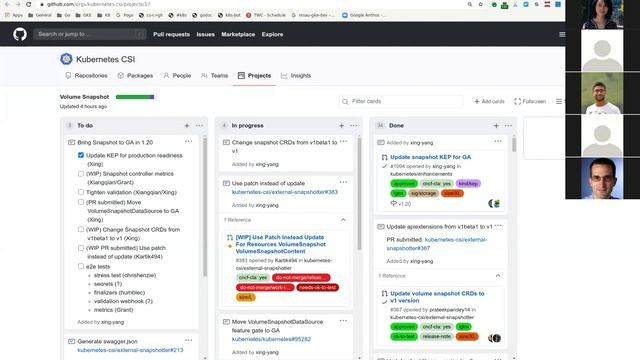
Task: Open Update snapshot KEP for GA link
Action: pyautogui.click(x=431, y=157)
